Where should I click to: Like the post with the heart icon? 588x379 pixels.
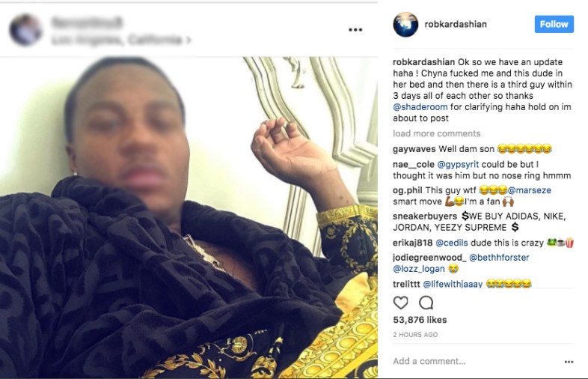(x=400, y=303)
